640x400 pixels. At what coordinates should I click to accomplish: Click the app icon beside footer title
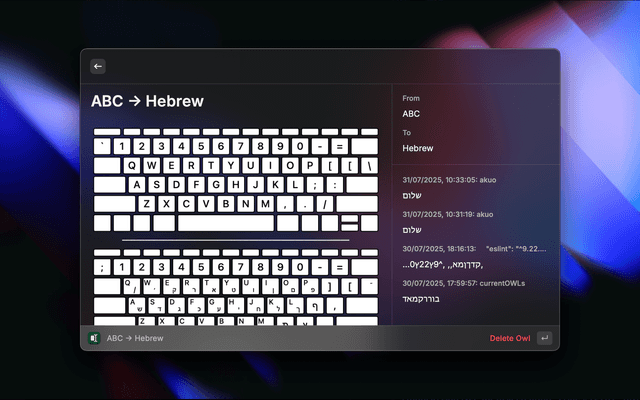94,338
